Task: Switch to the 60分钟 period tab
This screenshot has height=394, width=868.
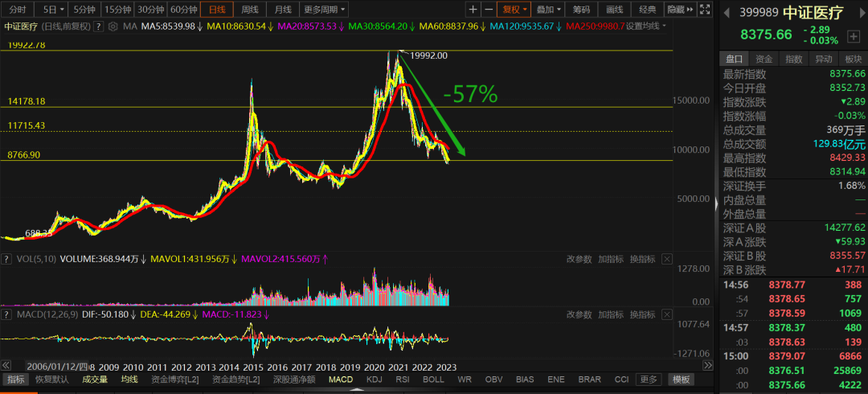Action: 183,10
